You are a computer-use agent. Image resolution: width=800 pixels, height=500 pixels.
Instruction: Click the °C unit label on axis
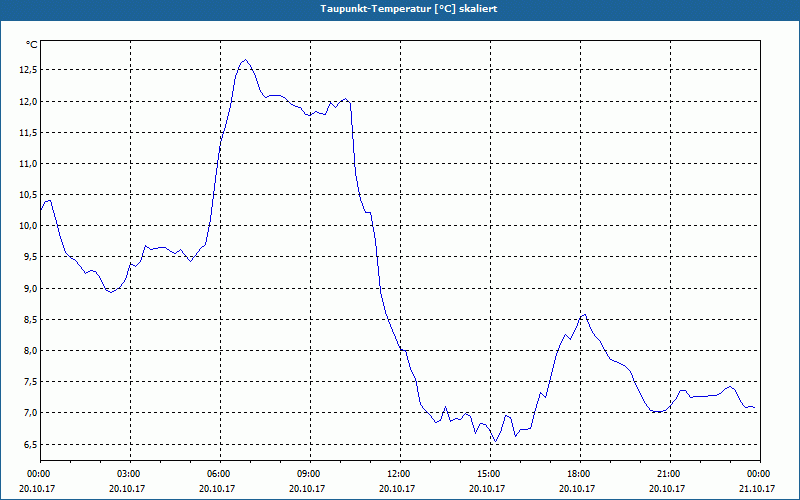click(x=31, y=45)
